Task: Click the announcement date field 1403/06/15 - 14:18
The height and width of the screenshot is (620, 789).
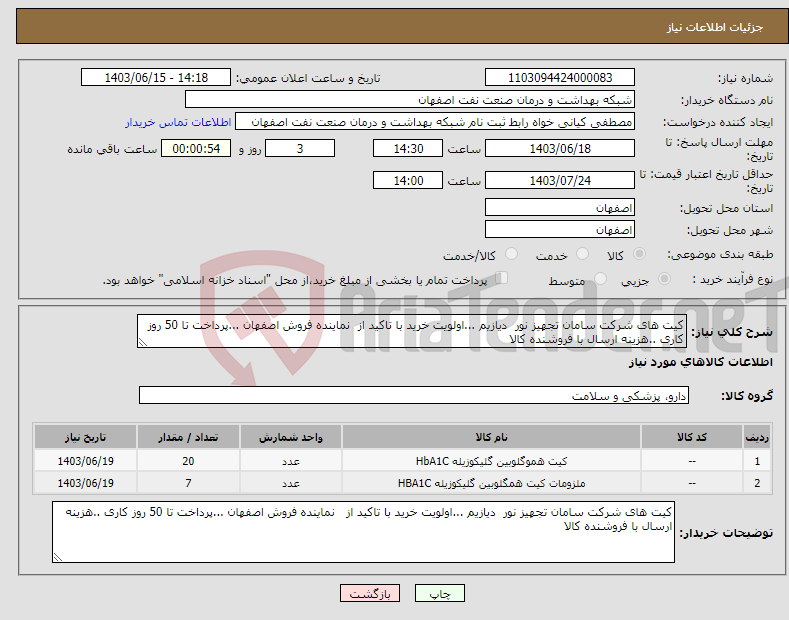Action: (x=156, y=78)
